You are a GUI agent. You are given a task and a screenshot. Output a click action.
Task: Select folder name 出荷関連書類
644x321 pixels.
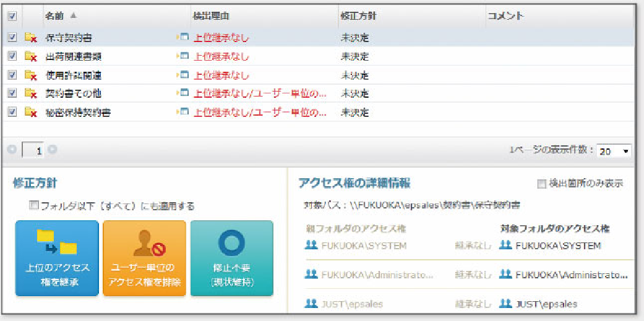tap(73, 56)
